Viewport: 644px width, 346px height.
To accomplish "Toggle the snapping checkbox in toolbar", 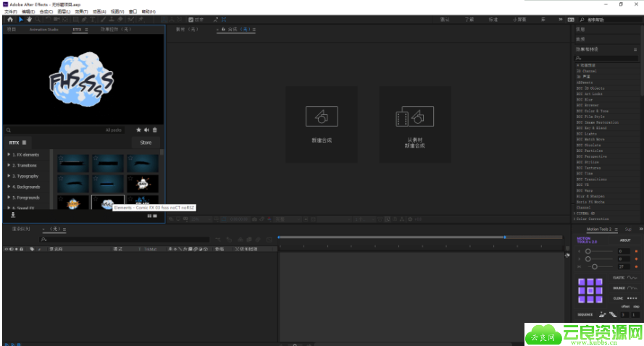I will coord(191,20).
